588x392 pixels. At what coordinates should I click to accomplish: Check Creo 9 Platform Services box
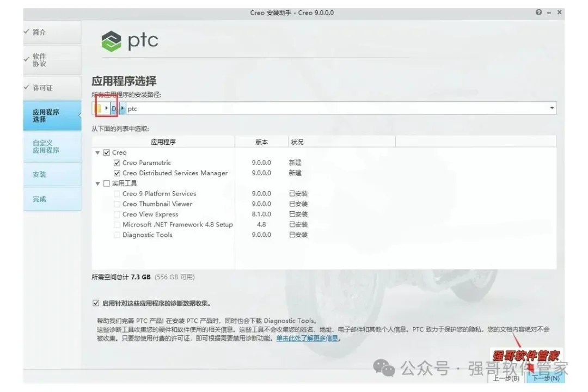pyautogui.click(x=117, y=194)
